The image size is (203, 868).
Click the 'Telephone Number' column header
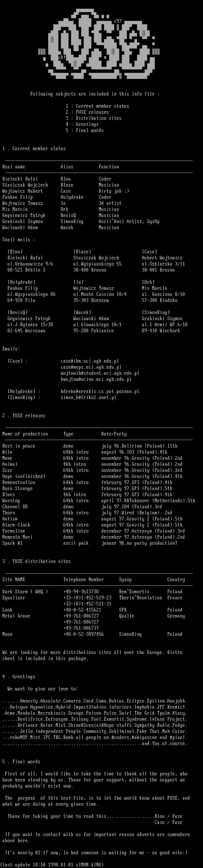pos(83,580)
